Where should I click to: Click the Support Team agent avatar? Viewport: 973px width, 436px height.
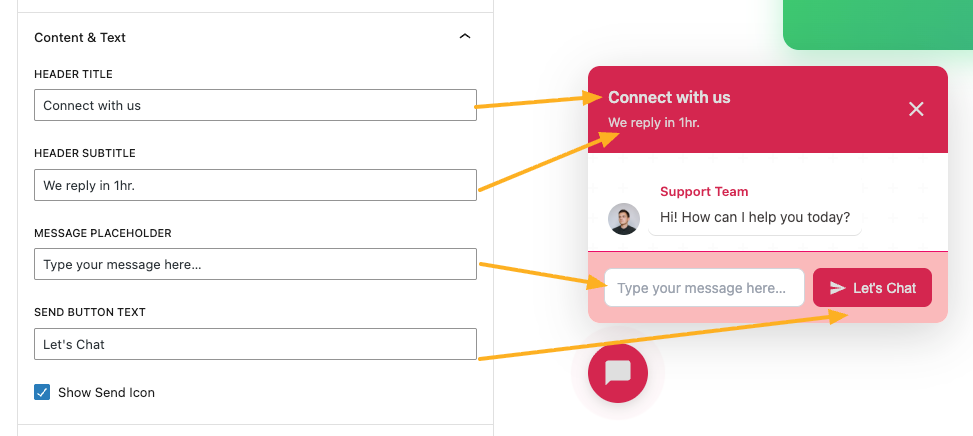[x=624, y=219]
